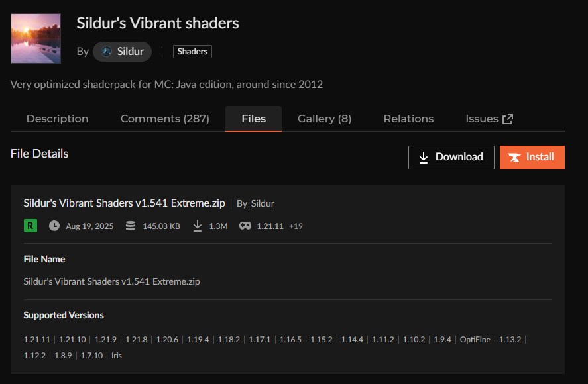This screenshot has width=588, height=384.
Task: Select the Shaders category badge
Action: pos(192,51)
